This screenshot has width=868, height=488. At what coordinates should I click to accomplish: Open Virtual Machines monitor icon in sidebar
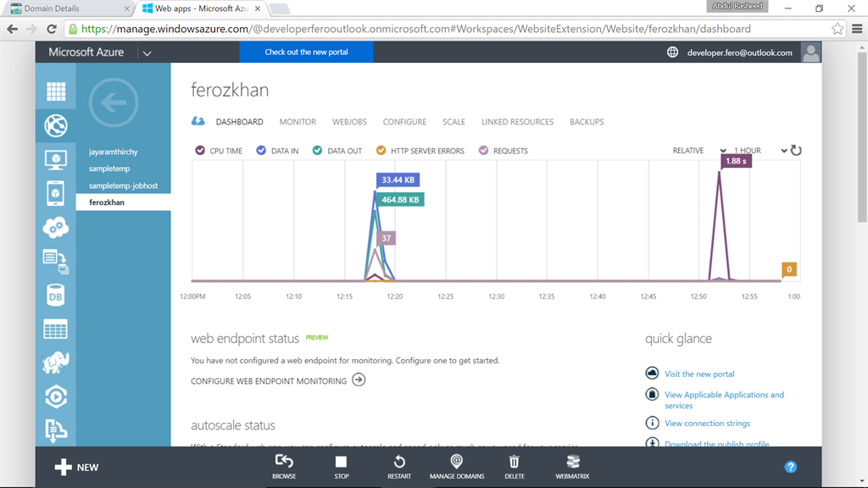point(56,160)
